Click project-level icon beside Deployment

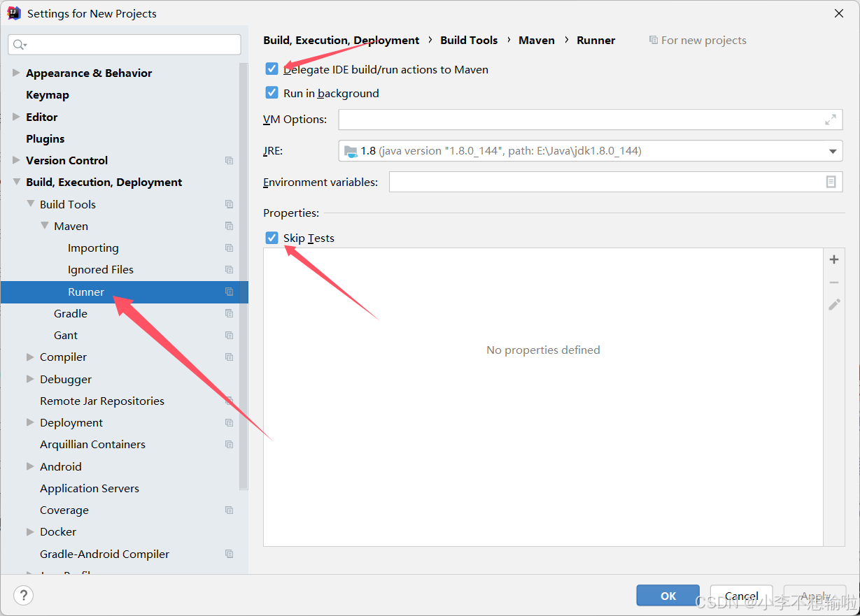click(229, 422)
